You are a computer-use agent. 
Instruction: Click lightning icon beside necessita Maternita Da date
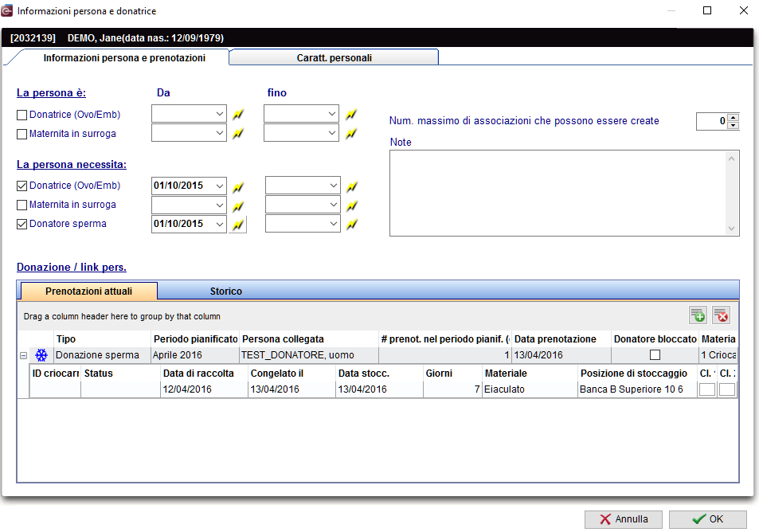pyautogui.click(x=237, y=205)
